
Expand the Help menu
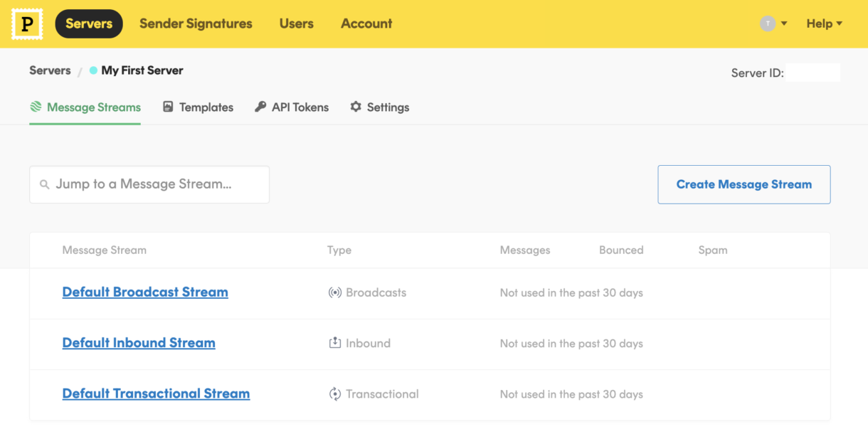824,23
